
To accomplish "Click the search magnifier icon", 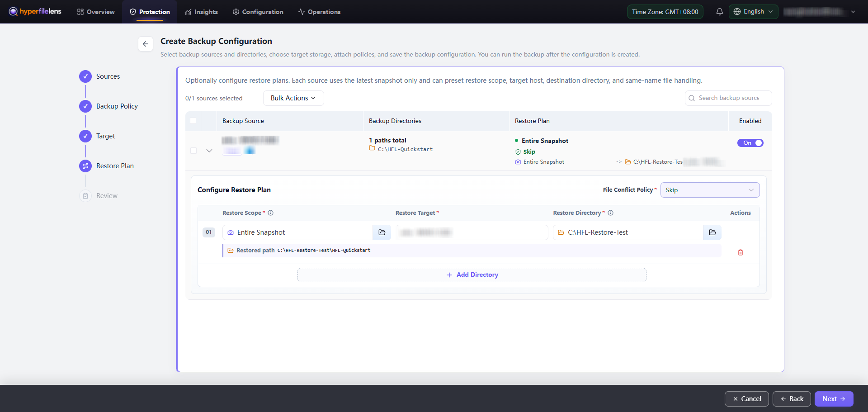I will pyautogui.click(x=692, y=98).
